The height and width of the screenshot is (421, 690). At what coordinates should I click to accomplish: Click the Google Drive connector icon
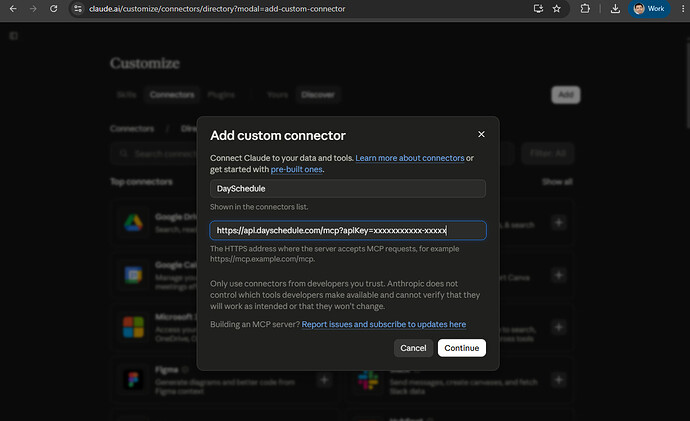pos(133,223)
